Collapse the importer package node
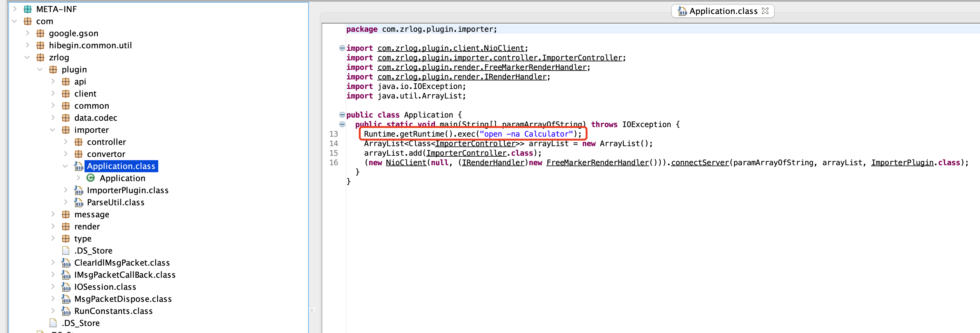 52,130
